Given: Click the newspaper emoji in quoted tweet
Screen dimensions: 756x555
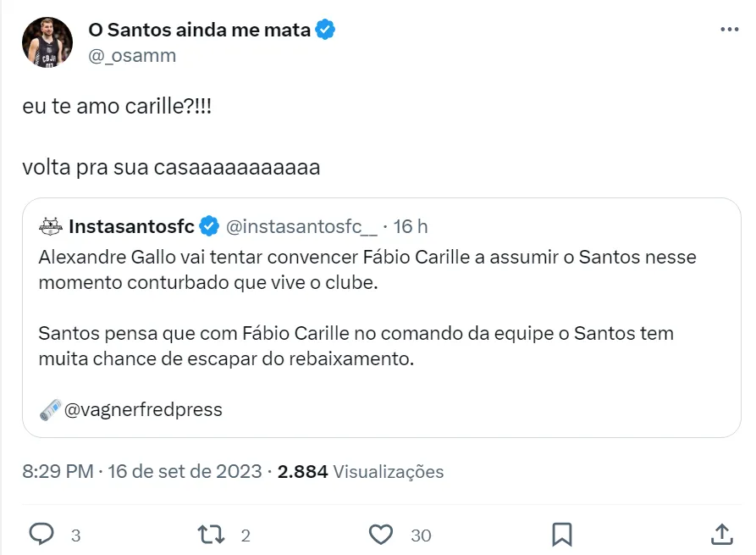Looking at the screenshot, I should [x=50, y=410].
